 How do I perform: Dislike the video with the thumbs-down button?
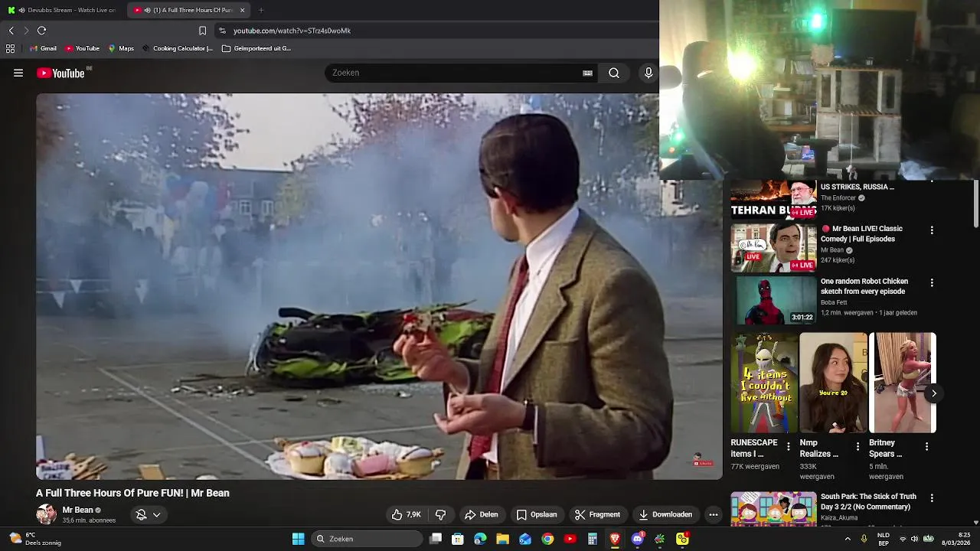[x=440, y=514]
